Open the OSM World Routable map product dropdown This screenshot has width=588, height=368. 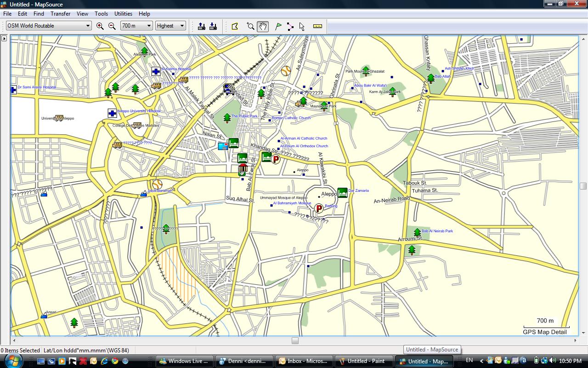49,26
